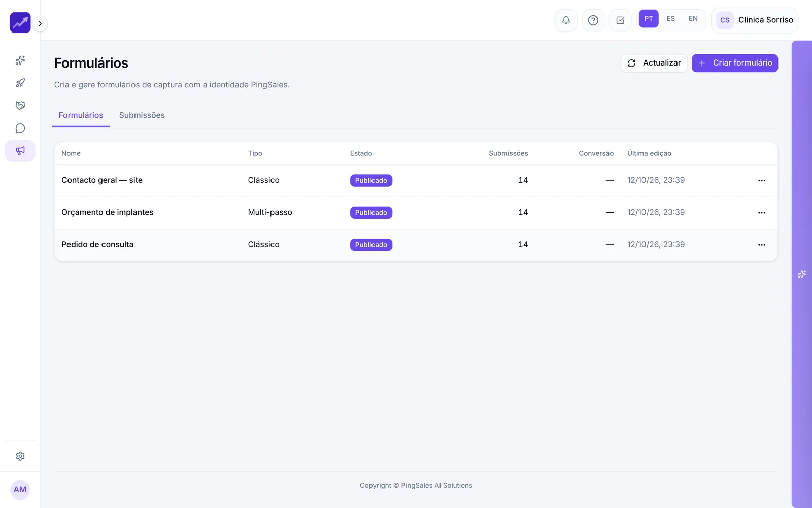This screenshot has width=812, height=508.
Task: Open the rocket sidebar icon
Action: click(20, 83)
